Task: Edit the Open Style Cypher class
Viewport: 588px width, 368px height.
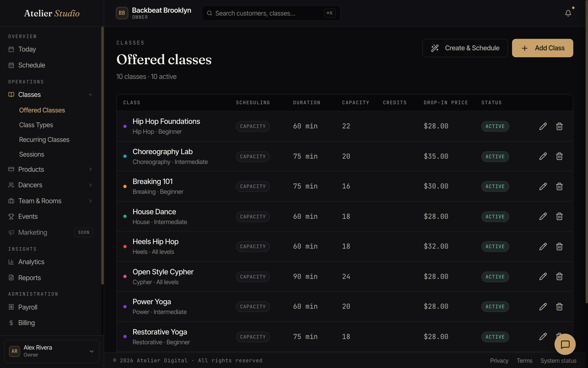Action: pyautogui.click(x=543, y=276)
